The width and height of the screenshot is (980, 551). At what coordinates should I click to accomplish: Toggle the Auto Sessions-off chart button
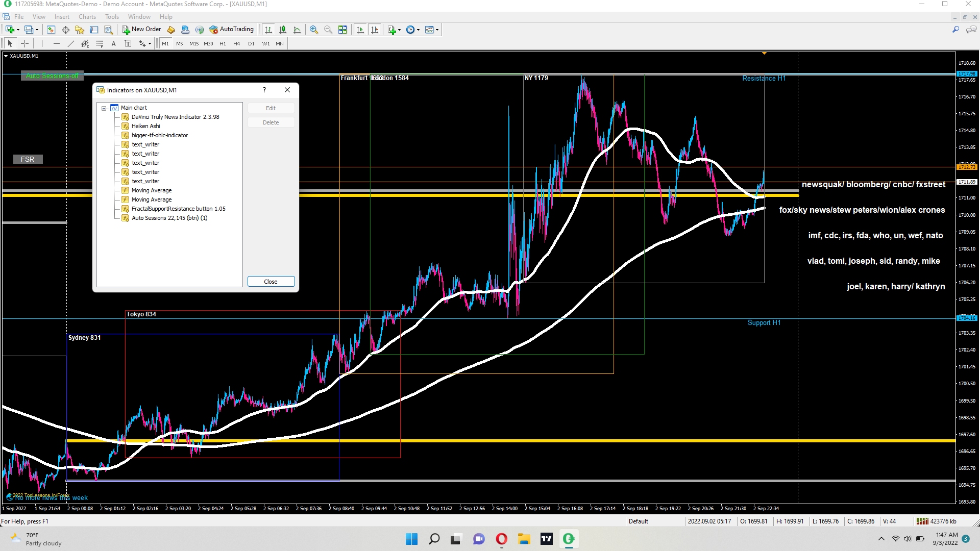click(52, 76)
